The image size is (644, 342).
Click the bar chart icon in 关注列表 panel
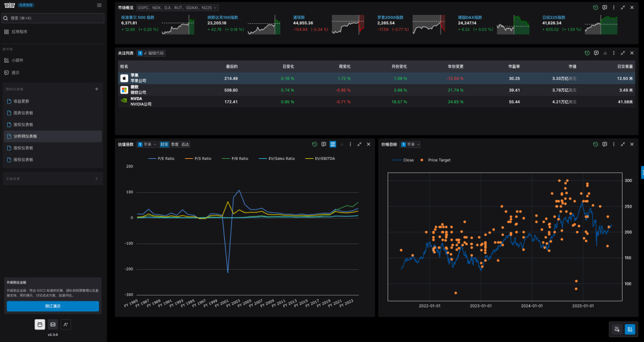pyautogui.click(x=605, y=53)
